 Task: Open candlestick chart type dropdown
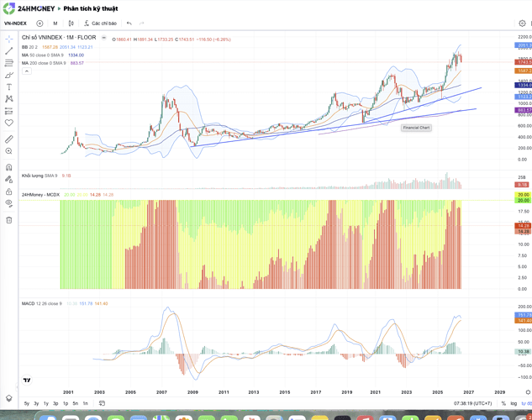click(71, 24)
